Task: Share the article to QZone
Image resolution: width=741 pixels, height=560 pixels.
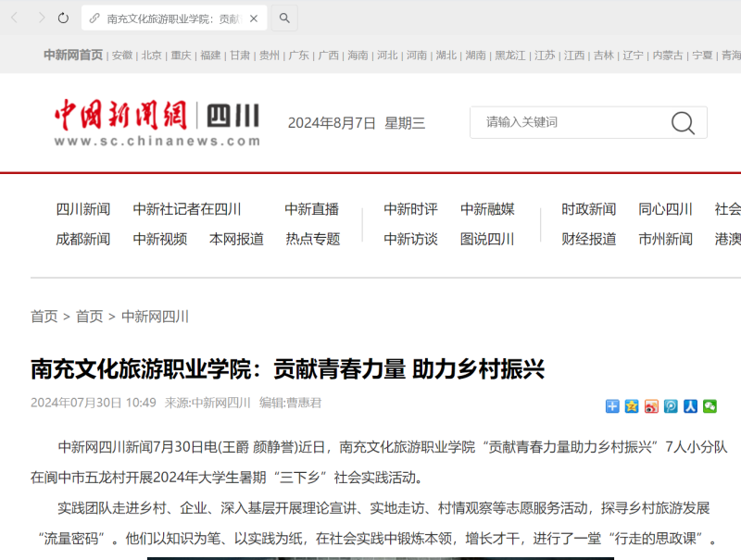Action: [632, 406]
